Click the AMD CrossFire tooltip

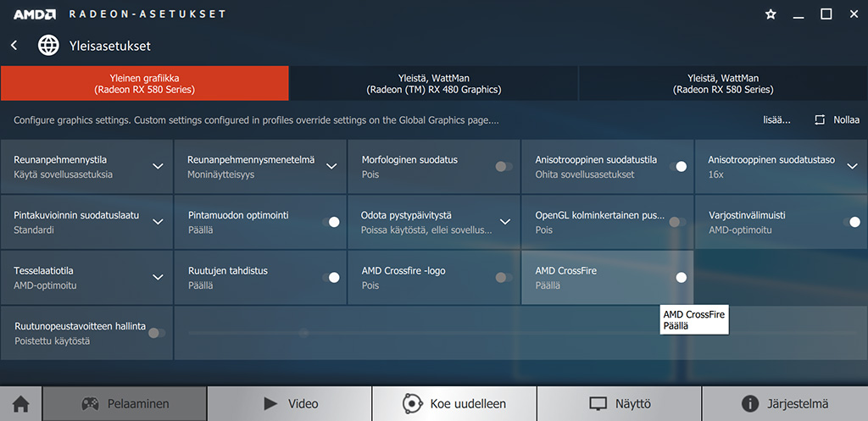[694, 319]
